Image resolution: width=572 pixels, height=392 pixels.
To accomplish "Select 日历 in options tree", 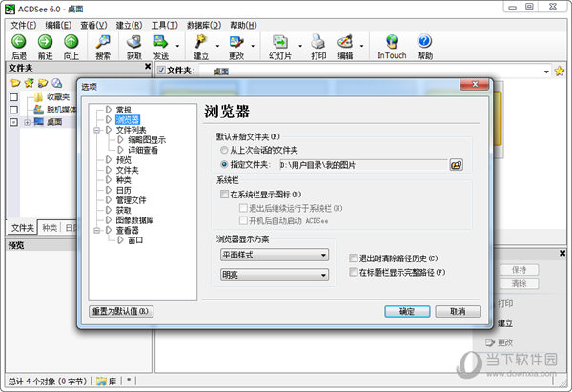I will pos(124,190).
